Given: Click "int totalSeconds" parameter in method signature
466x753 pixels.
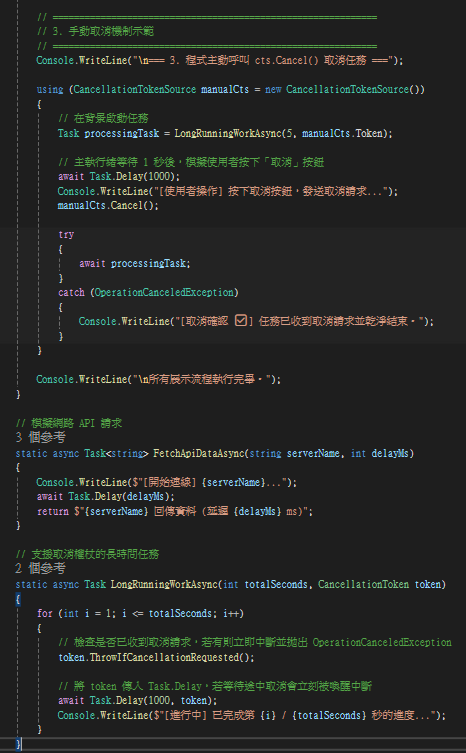Looking at the screenshot, I should 265,585.
